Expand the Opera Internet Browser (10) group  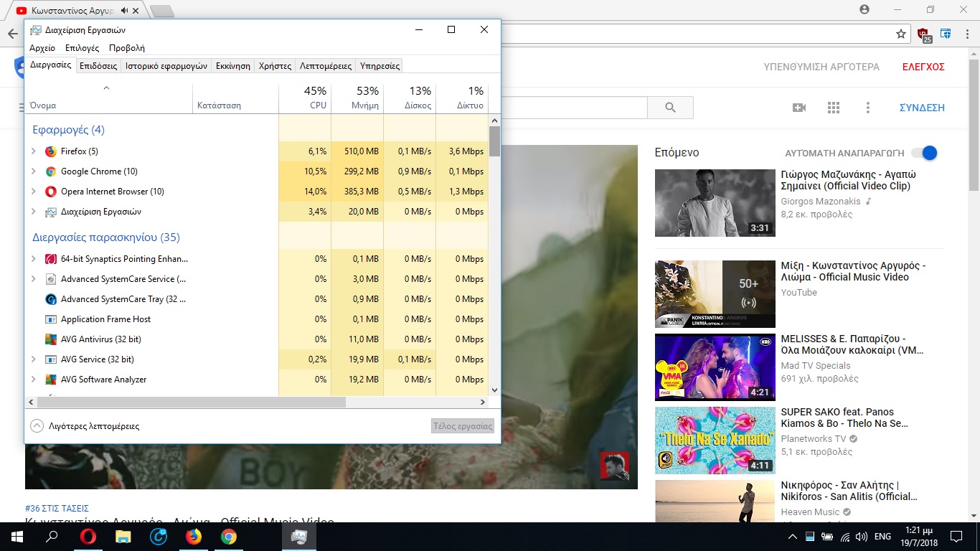tap(34, 192)
